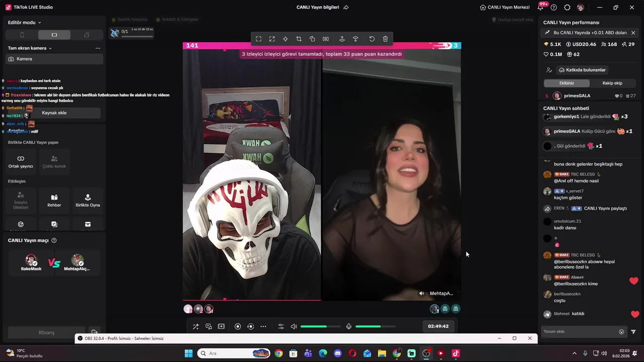The image size is (644, 362).
Task: Open the emoji picker in comment box
Action: tap(621, 332)
